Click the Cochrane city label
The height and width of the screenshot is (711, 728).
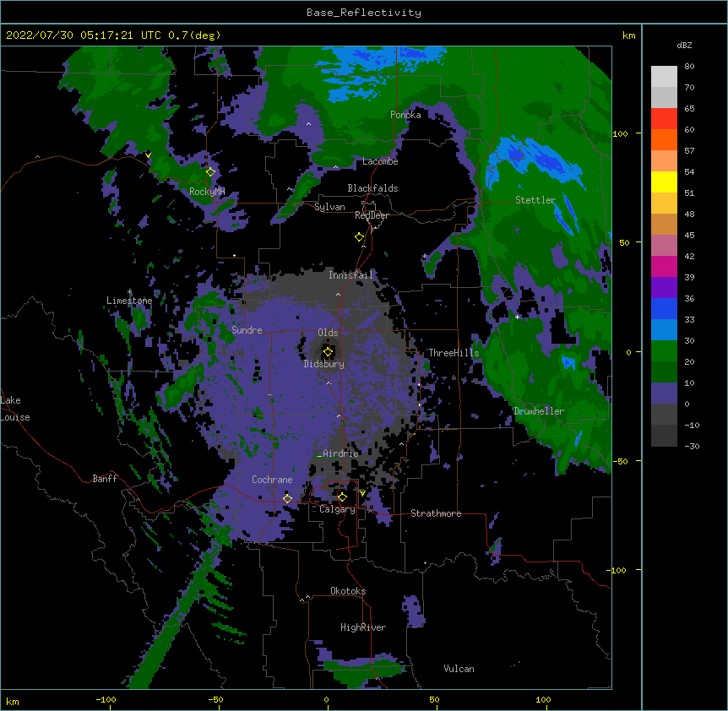coord(272,480)
